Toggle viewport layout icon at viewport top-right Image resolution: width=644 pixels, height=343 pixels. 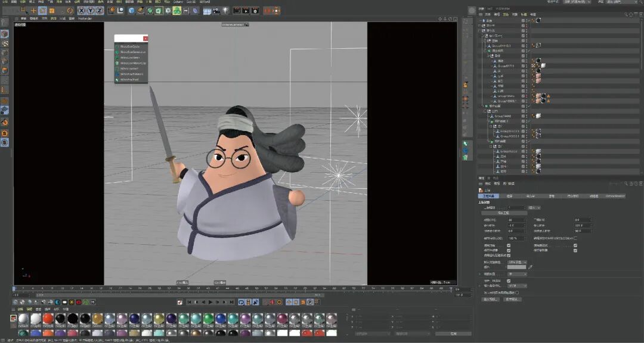click(454, 19)
